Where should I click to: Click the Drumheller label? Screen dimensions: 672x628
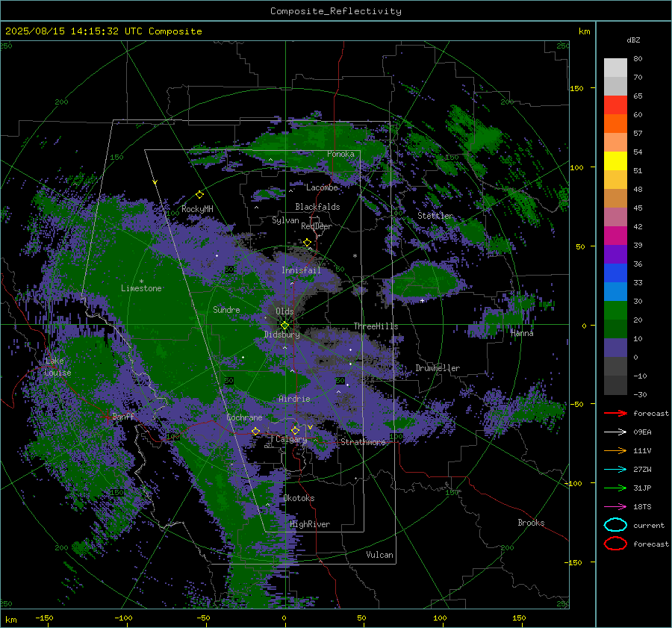point(438,368)
